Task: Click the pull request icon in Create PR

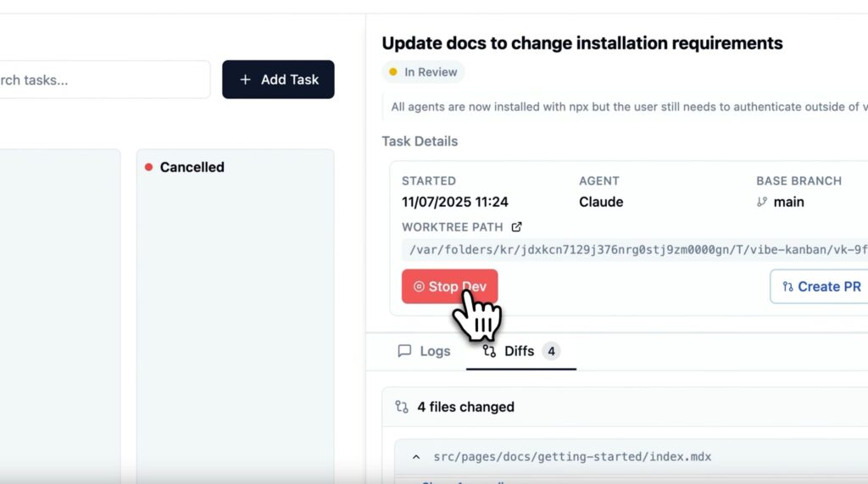Action: tap(787, 287)
